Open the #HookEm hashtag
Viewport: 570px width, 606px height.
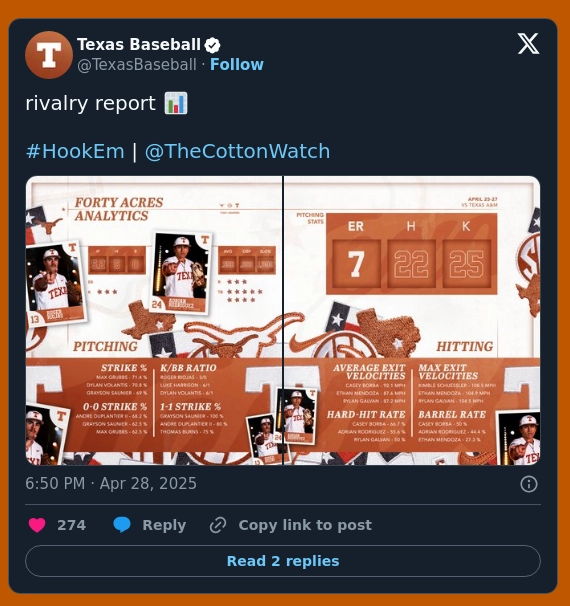75,151
